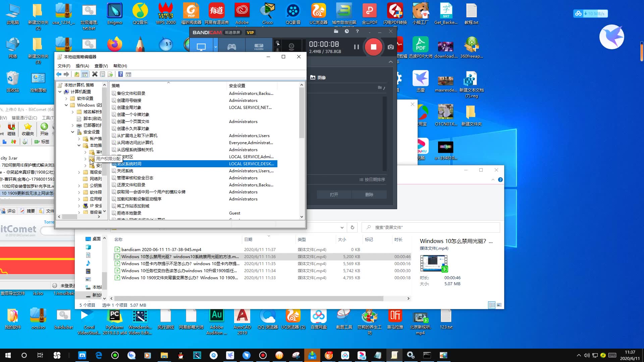
Task: Select the 回收站 recycle bin desktop icon
Action: (13, 82)
